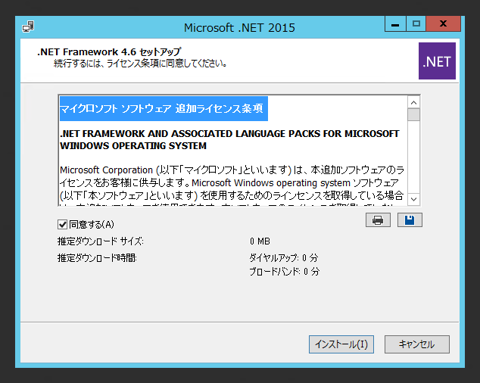Viewport: 480px width, 383px height.
Task: Click the 推定ダウンロード時間 label
Action: (x=97, y=258)
